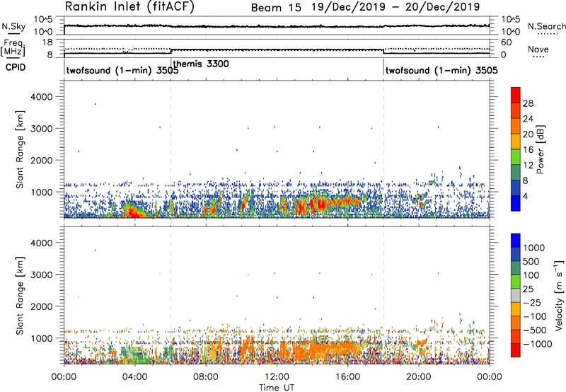
Task: Click the '12:00' time axis label
Action: pyautogui.click(x=277, y=377)
